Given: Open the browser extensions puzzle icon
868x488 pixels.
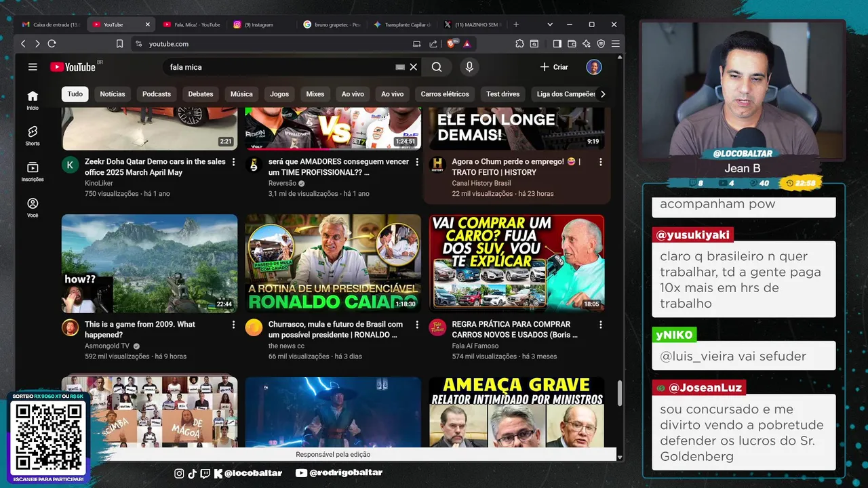Looking at the screenshot, I should 519,43.
